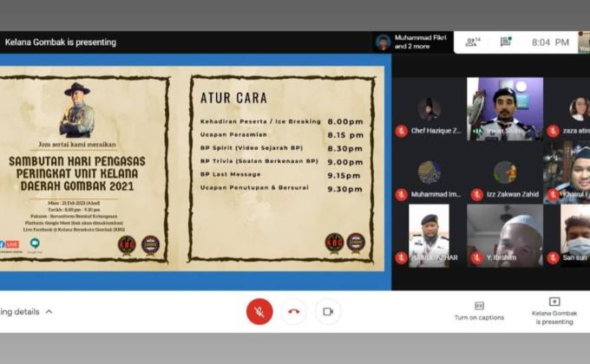
Task: Select the Izz Zakwan Zahid tile
Action: coord(505,172)
